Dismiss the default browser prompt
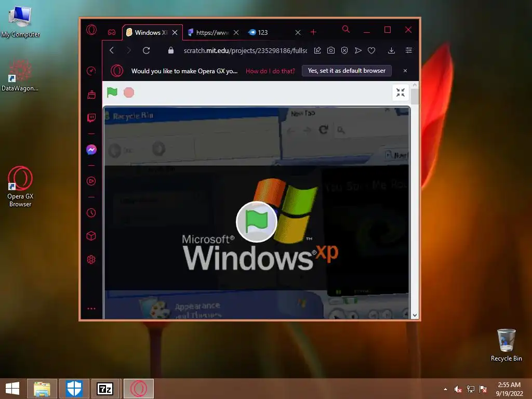This screenshot has height=399, width=532. tap(405, 71)
